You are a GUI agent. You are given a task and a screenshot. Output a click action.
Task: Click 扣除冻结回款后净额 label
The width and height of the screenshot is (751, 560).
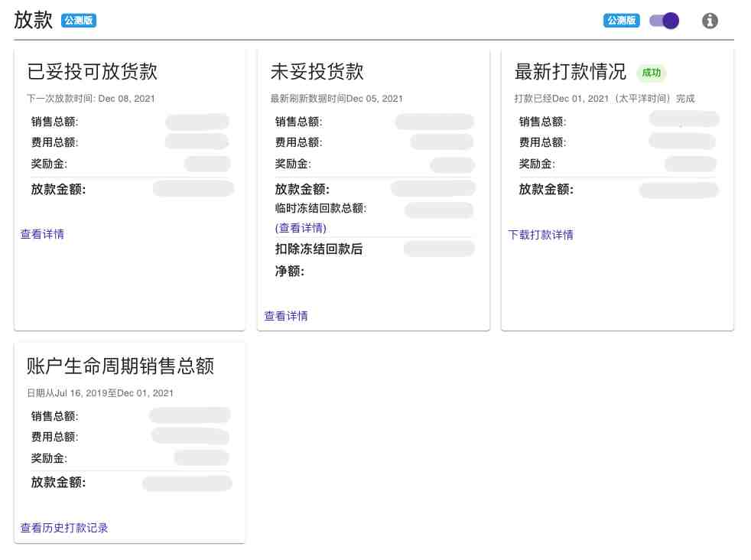point(318,260)
